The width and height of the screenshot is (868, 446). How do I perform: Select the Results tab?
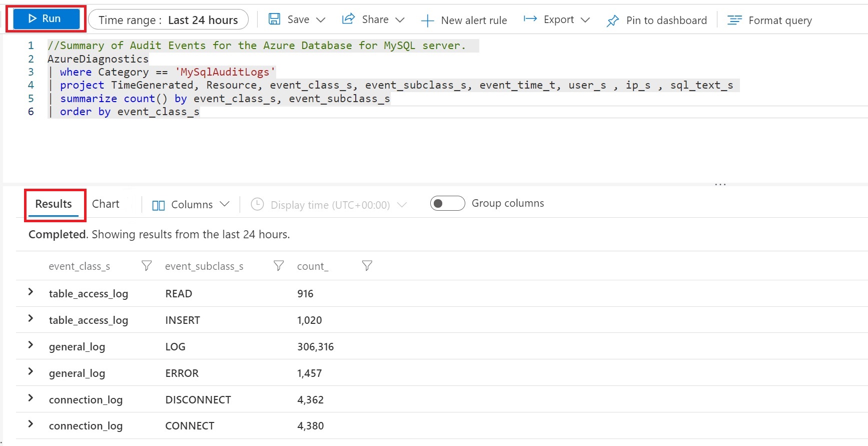click(54, 204)
